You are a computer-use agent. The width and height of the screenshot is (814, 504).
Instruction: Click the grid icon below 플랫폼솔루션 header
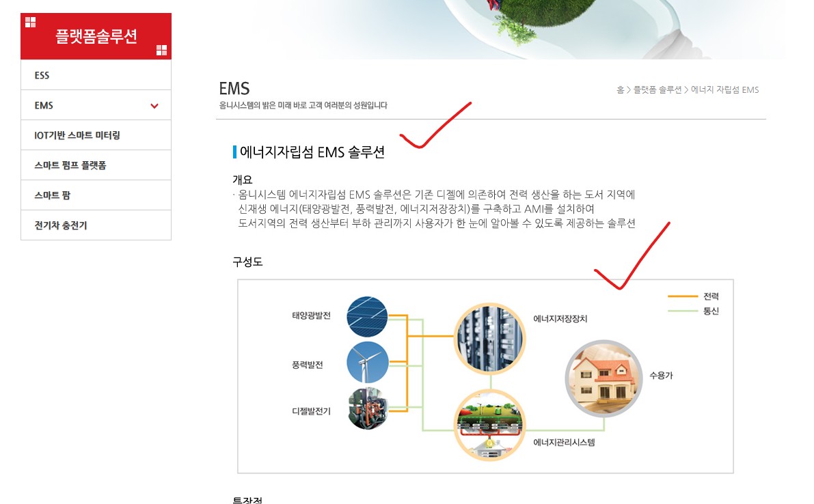[x=161, y=51]
